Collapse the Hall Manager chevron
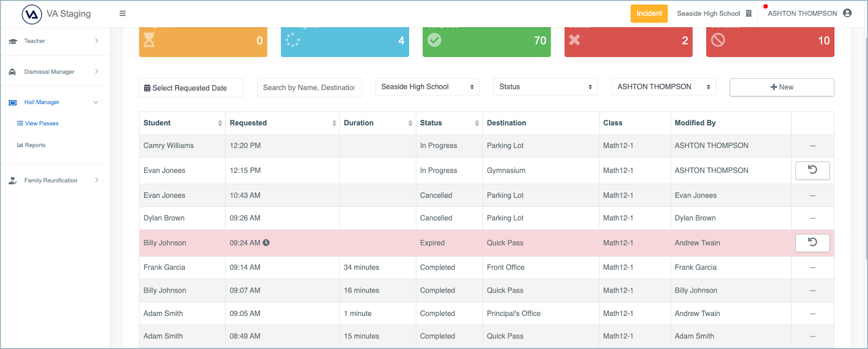Image resolution: width=868 pixels, height=349 pixels. point(96,102)
